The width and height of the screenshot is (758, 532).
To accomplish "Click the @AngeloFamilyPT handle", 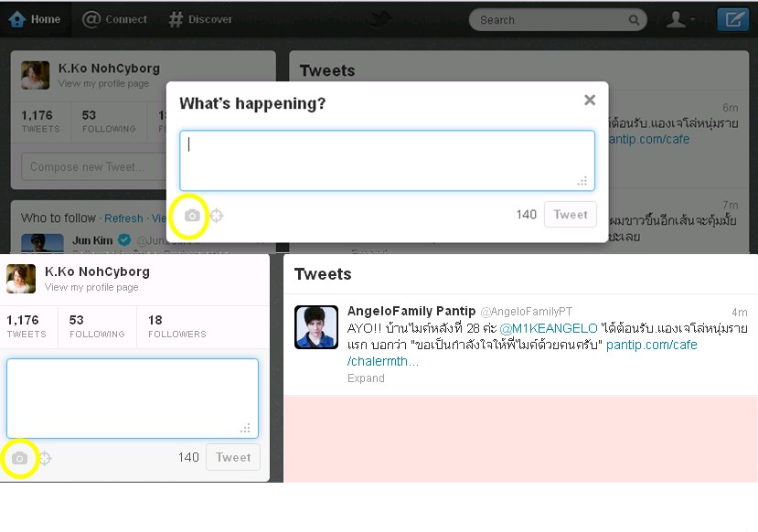I will pyautogui.click(x=527, y=312).
